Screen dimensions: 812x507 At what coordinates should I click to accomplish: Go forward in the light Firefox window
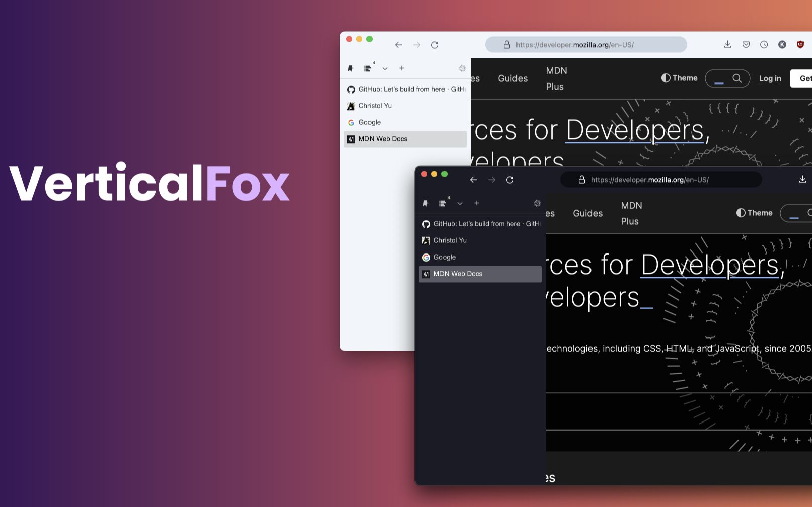click(x=416, y=45)
